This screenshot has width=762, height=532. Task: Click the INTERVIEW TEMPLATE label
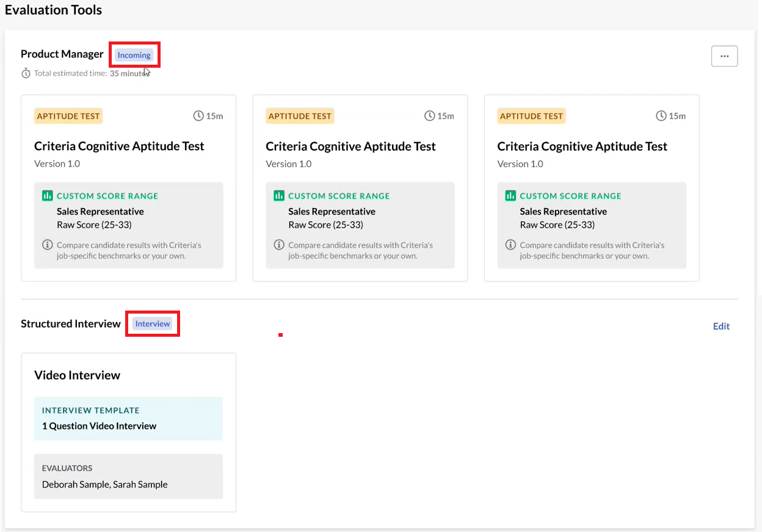(90, 411)
